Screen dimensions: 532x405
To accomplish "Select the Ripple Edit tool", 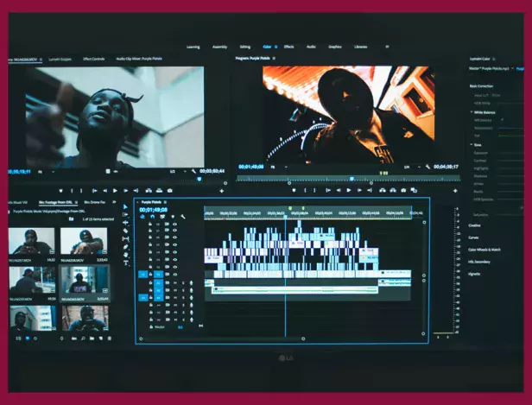I will 125,223.
